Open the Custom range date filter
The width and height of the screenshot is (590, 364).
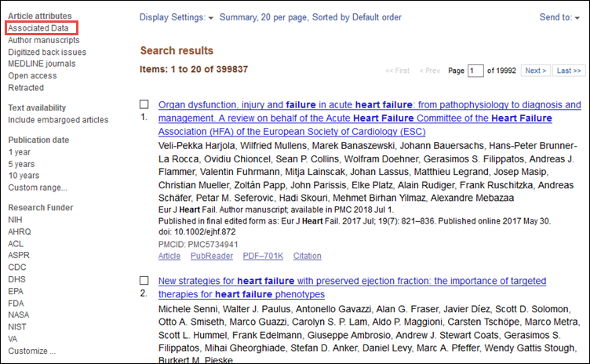tap(38, 187)
